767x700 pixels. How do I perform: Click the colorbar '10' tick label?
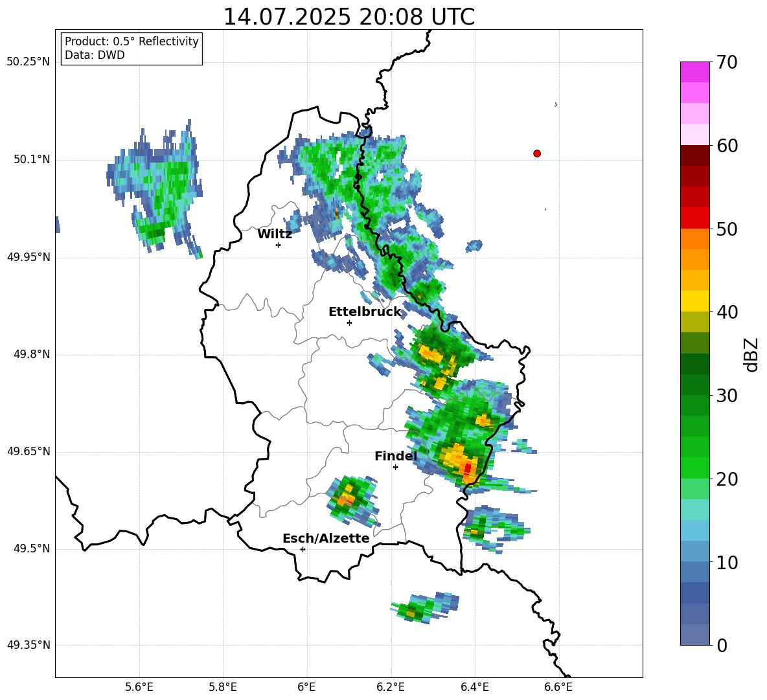[727, 562]
